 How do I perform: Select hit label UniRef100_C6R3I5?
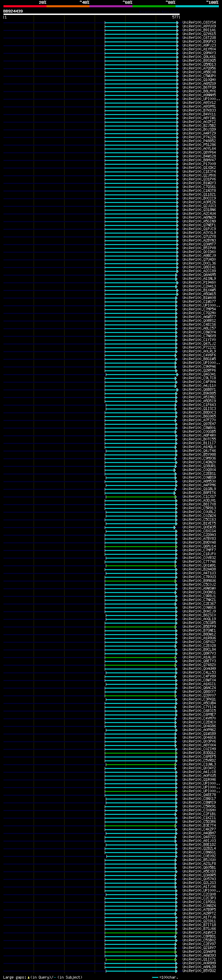coord(199,711)
